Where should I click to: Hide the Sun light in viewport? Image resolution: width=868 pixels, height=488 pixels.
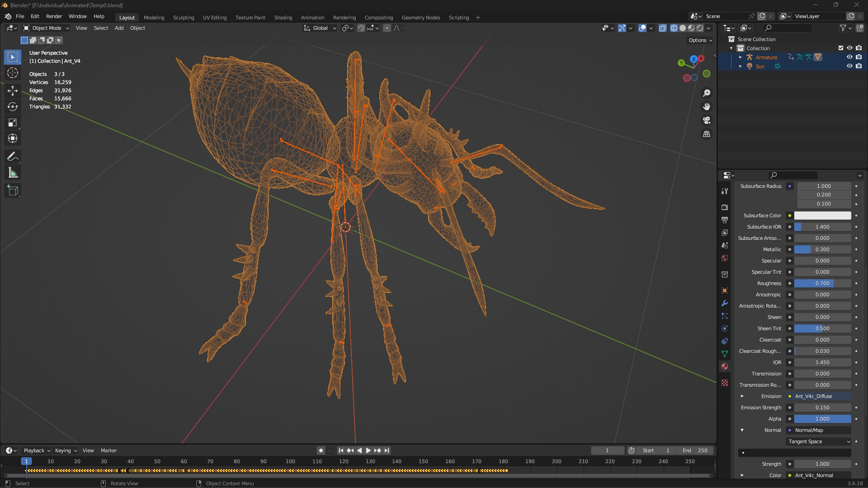pos(849,66)
